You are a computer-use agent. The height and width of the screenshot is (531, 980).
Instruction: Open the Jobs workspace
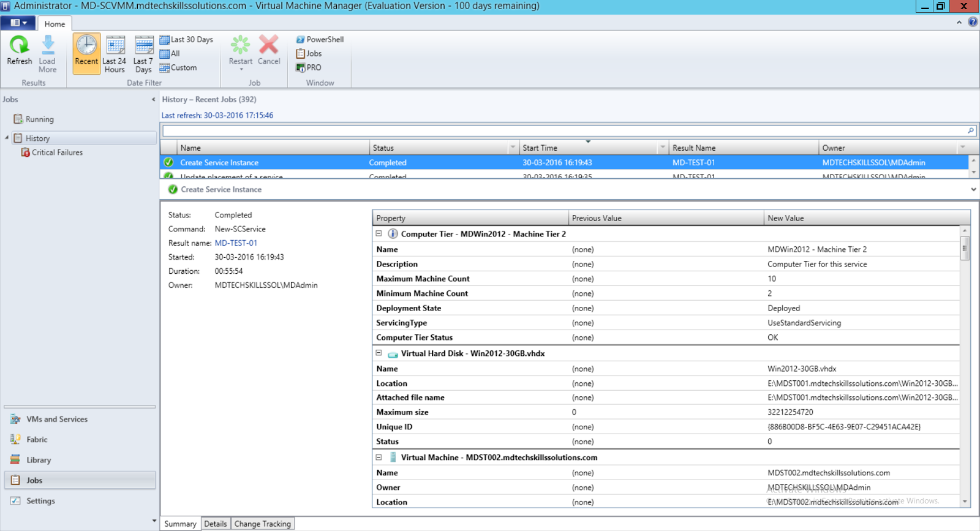pos(80,480)
